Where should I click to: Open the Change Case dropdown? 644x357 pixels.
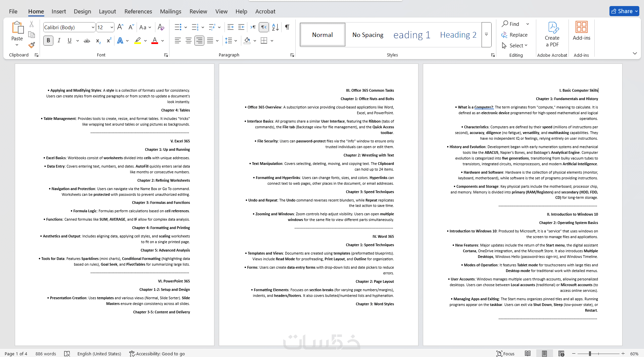point(145,27)
